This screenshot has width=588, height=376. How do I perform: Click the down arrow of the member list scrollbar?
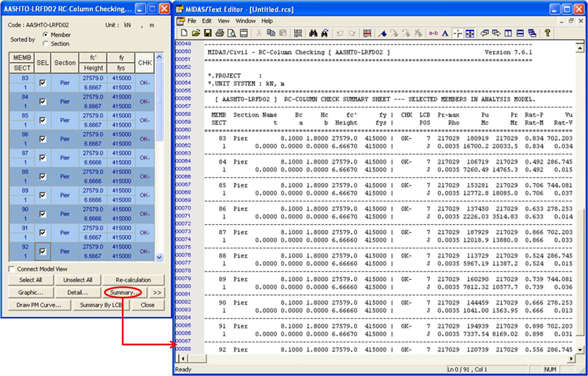[x=159, y=257]
